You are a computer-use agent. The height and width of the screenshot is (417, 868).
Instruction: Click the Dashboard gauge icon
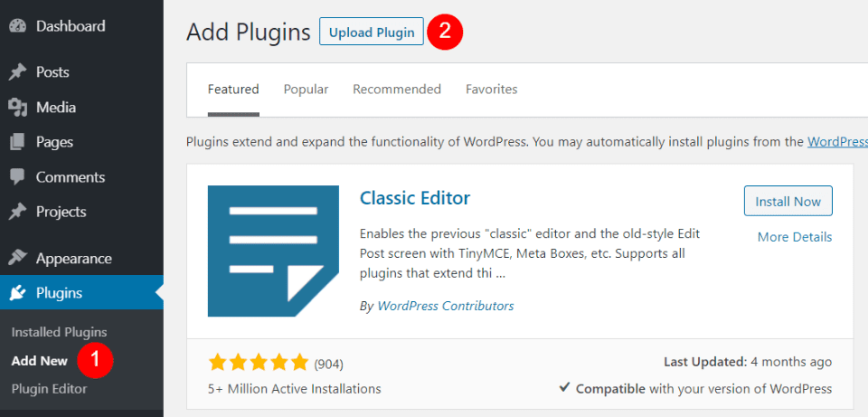click(x=18, y=26)
